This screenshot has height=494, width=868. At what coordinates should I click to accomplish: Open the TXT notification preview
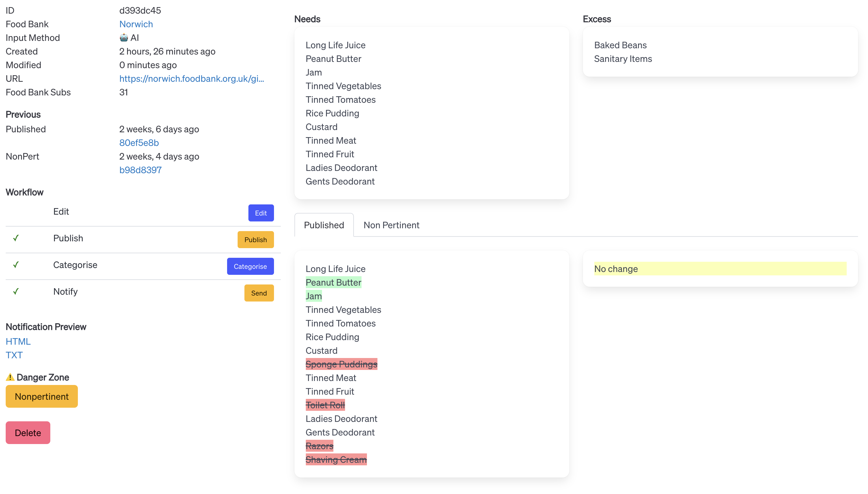[x=14, y=355]
